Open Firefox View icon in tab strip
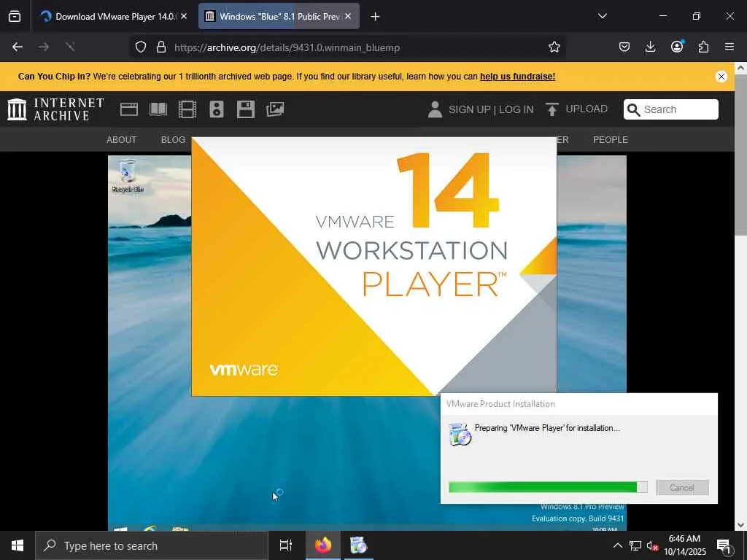The image size is (747, 560). (15, 17)
